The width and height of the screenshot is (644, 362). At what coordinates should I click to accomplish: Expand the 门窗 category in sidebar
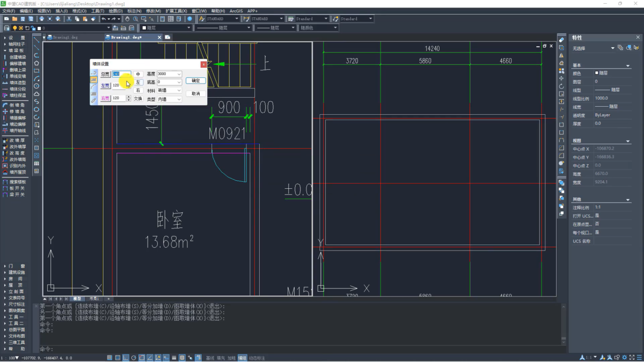pyautogui.click(x=14, y=266)
